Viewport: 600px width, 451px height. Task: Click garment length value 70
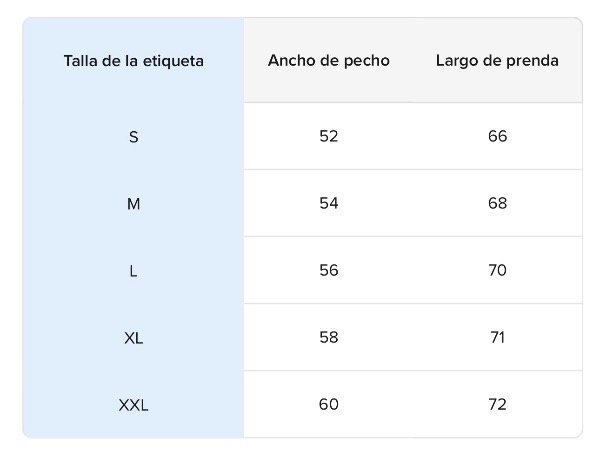497,270
